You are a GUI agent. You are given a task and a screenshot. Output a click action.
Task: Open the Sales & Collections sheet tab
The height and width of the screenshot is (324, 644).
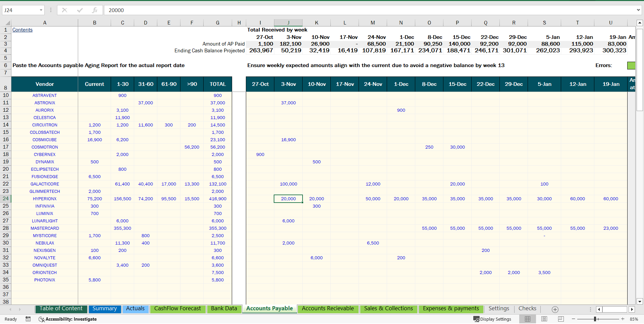point(388,309)
